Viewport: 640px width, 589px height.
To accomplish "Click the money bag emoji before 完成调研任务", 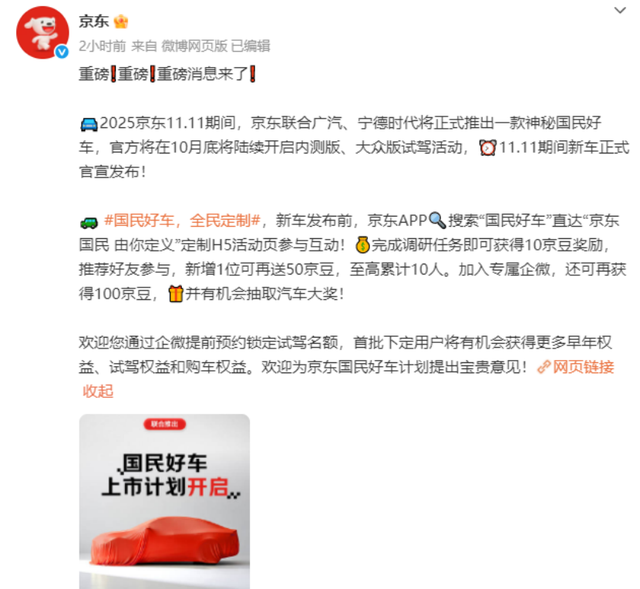I will pos(362,245).
